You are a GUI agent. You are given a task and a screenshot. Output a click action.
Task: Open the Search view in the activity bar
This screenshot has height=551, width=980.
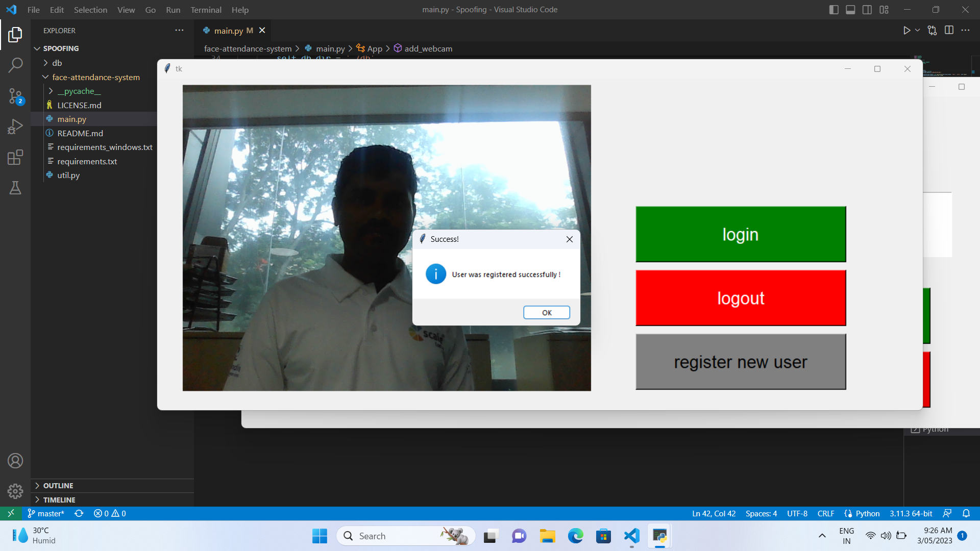point(16,65)
